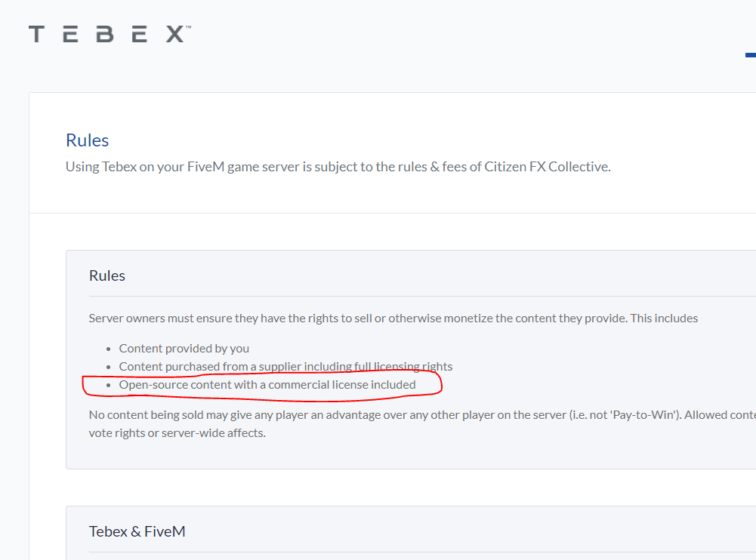The height and width of the screenshot is (560, 756).
Task: Click the bullet dot before 'Content purchased from a supplier'
Action: point(108,367)
